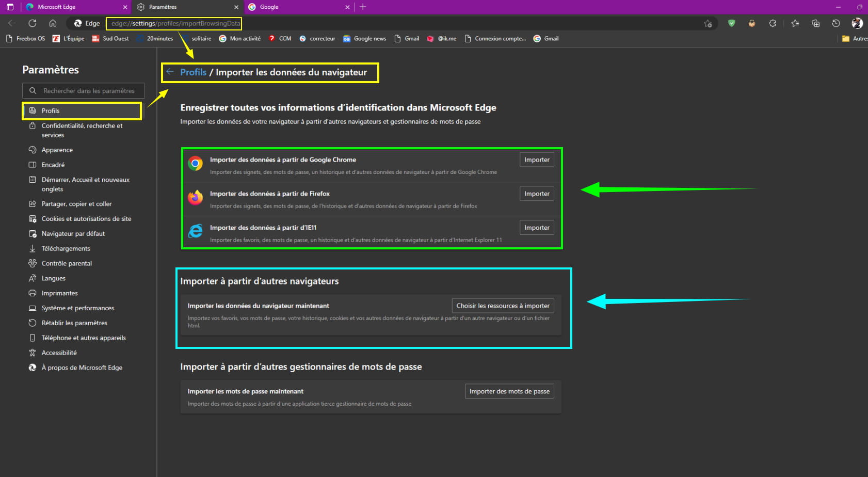
Task: Open 20minutes bookmark
Action: pyautogui.click(x=155, y=39)
